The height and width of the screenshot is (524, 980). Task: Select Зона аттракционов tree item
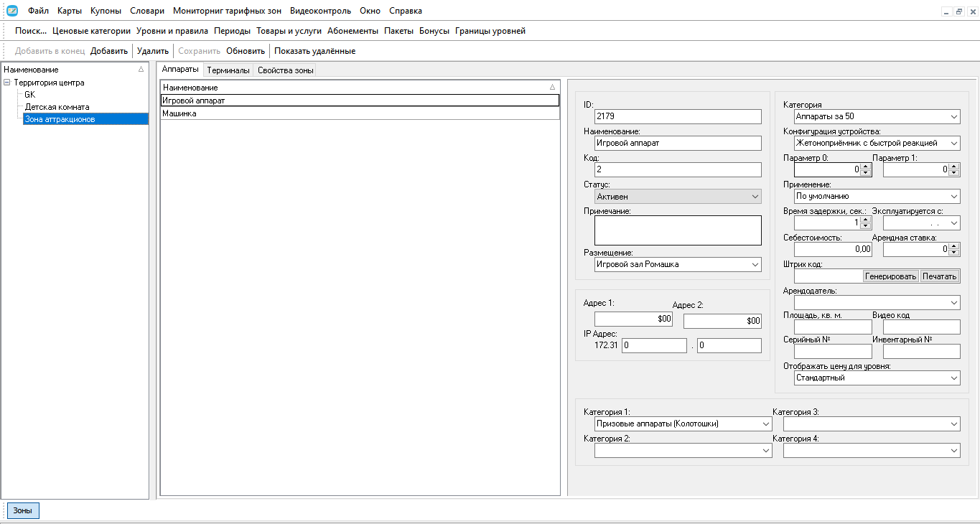[85, 119]
